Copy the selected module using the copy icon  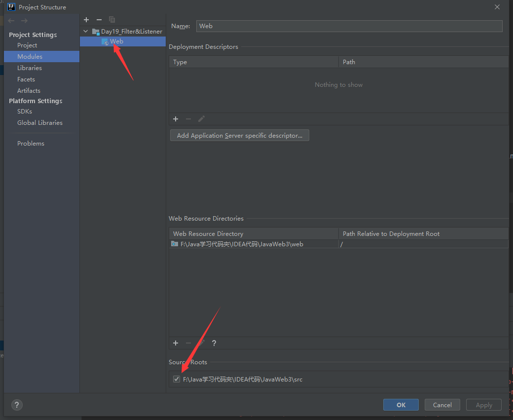pyautogui.click(x=112, y=20)
